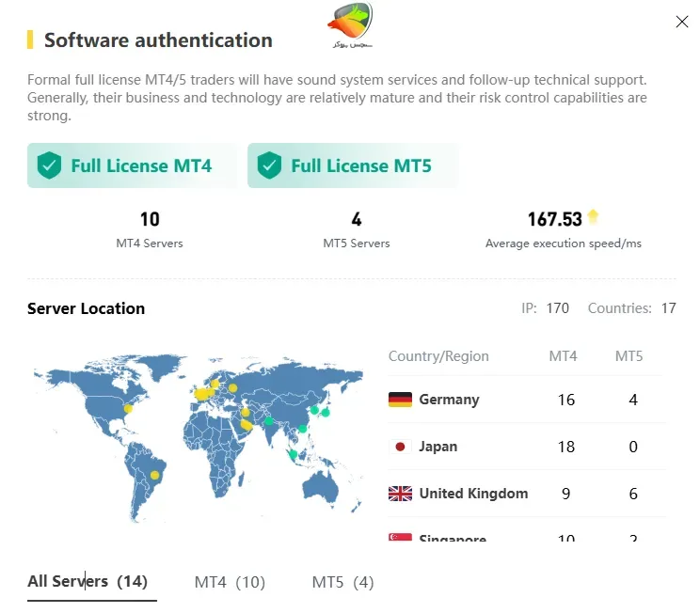
Task: Click the green server dot in India
Action: [269, 420]
